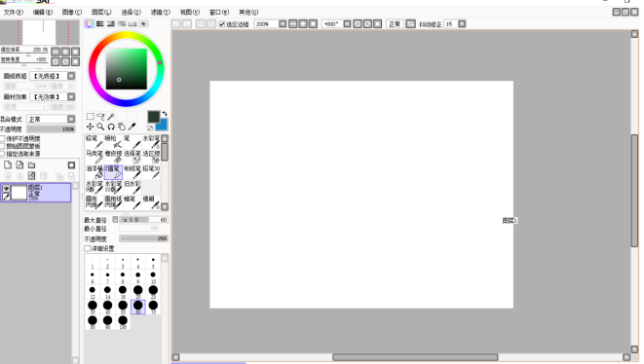Select the rotate view tool
The height and width of the screenshot is (364, 644).
(x=111, y=127)
